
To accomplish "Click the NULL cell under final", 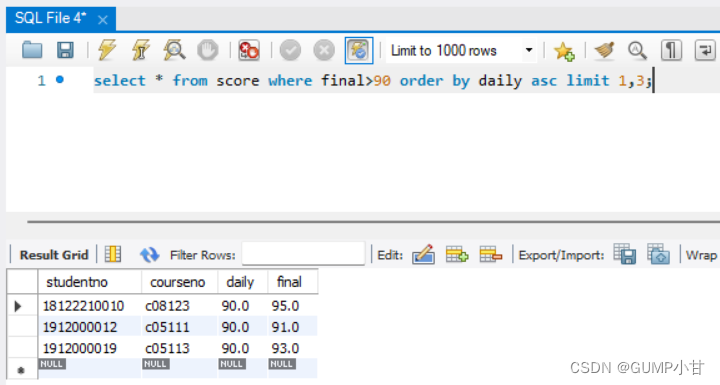I will pyautogui.click(x=292, y=368).
